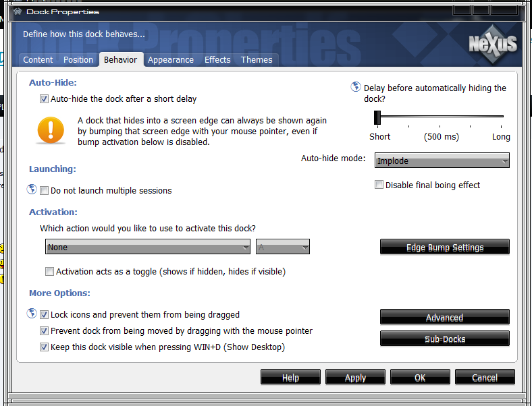Enable Disable final boing effect checkbox

click(x=379, y=185)
